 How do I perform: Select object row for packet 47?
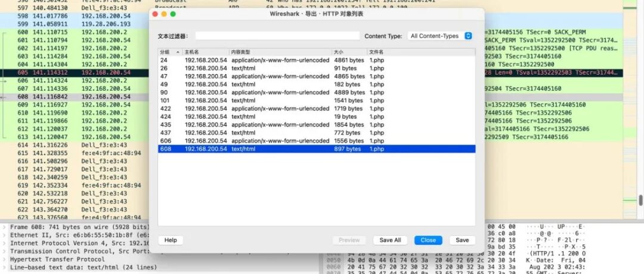click(x=317, y=76)
